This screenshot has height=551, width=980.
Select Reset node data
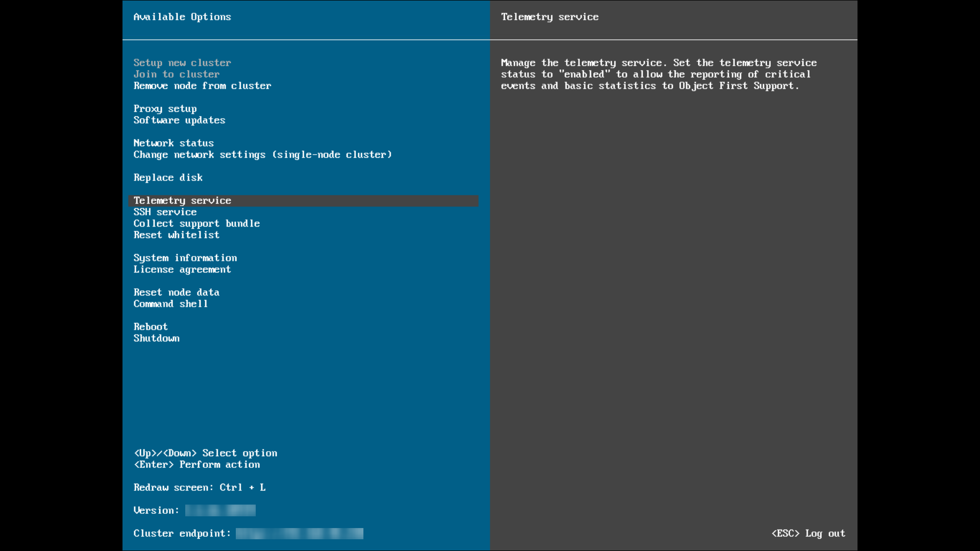[177, 292]
